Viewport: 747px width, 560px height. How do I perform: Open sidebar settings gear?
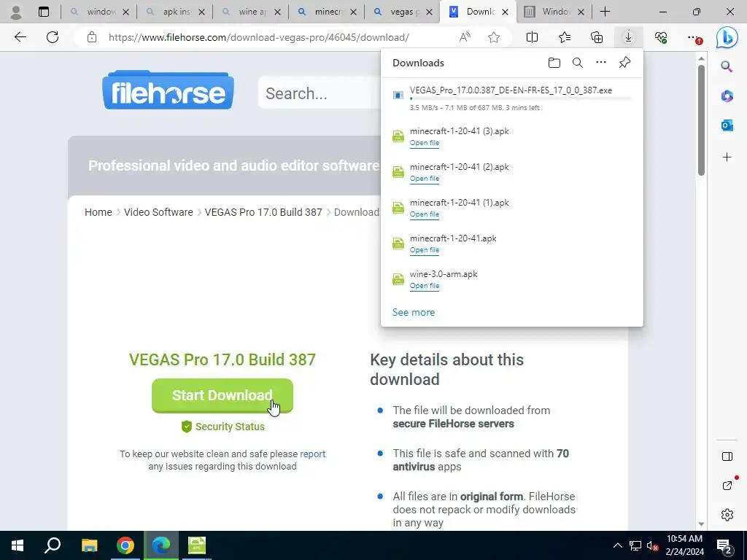727,515
